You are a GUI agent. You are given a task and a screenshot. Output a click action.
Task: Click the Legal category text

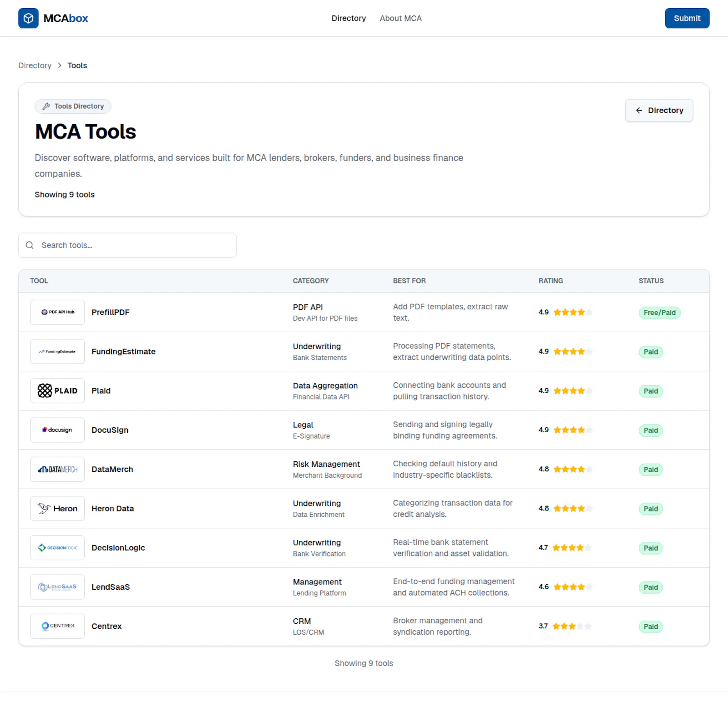point(303,425)
